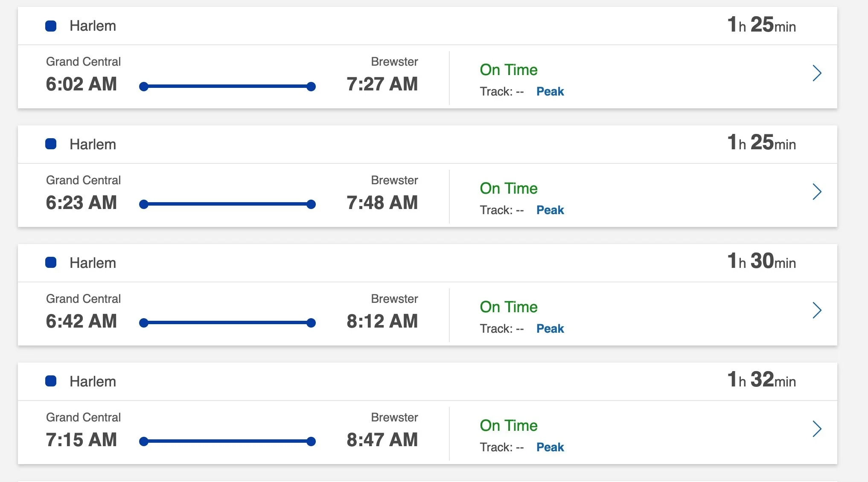Click route line for 7:15 to 8:47 trip

pos(227,441)
